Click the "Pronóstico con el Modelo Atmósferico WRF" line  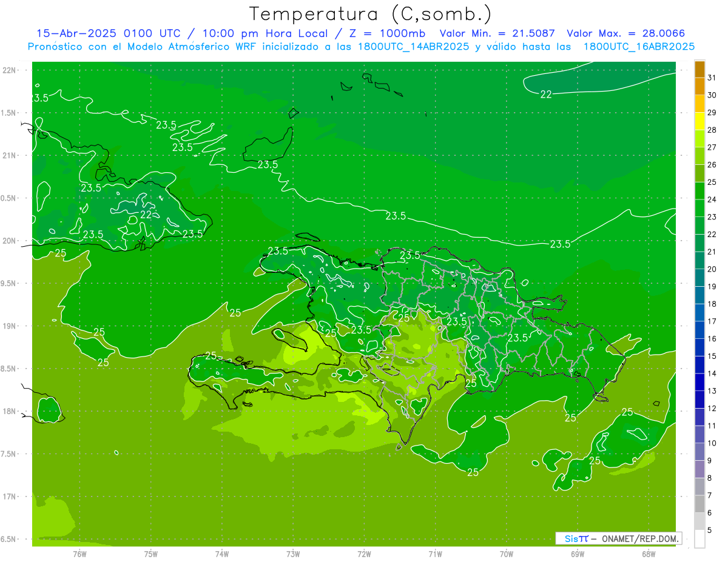143,47
